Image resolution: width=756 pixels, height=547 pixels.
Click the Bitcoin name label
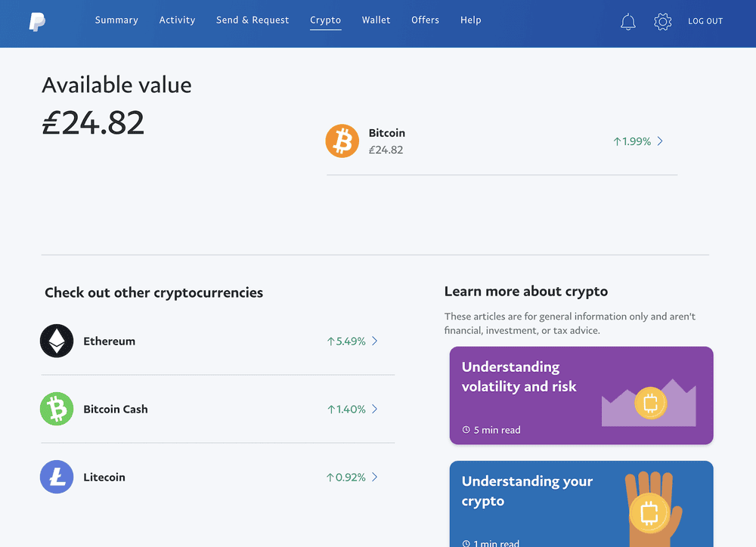point(386,133)
